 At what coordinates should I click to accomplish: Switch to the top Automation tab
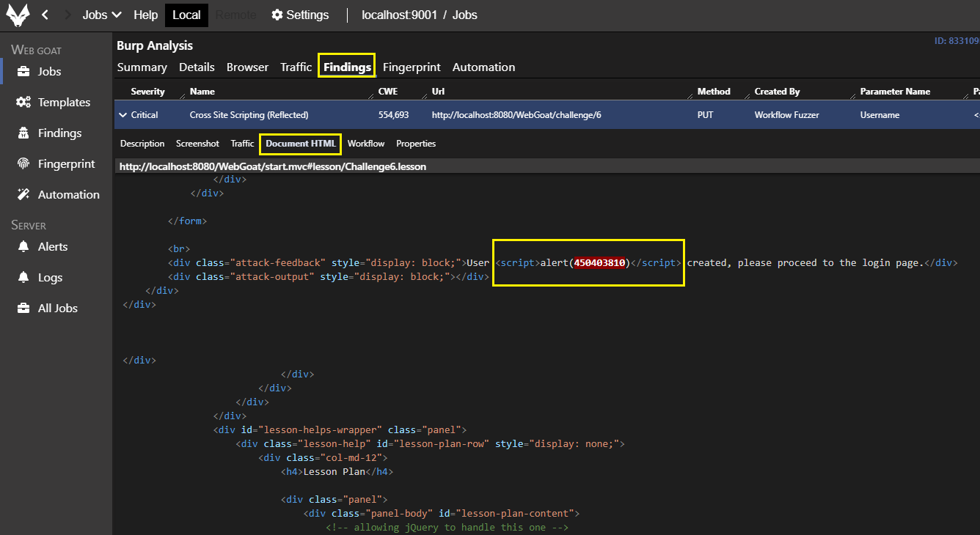[483, 67]
